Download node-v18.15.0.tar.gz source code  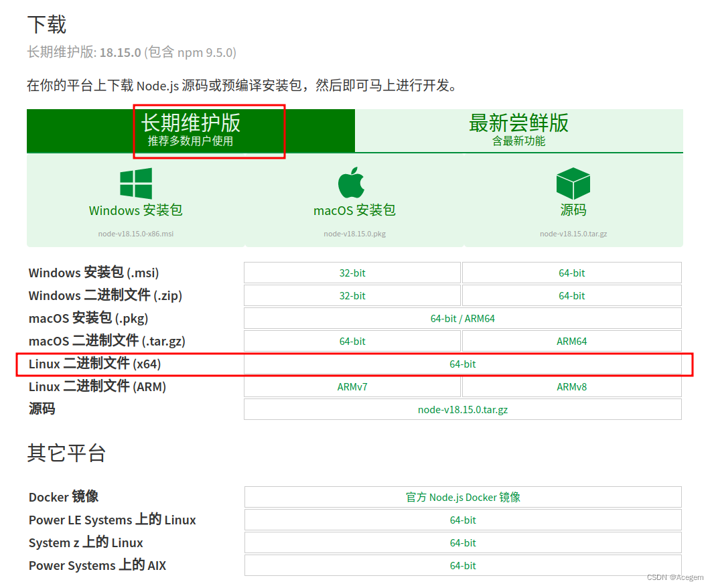pyautogui.click(x=462, y=409)
